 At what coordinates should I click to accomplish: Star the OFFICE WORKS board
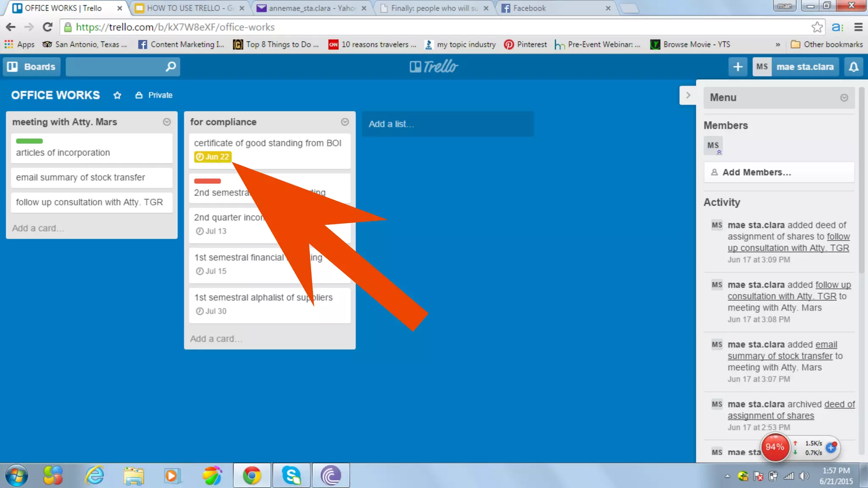[117, 95]
